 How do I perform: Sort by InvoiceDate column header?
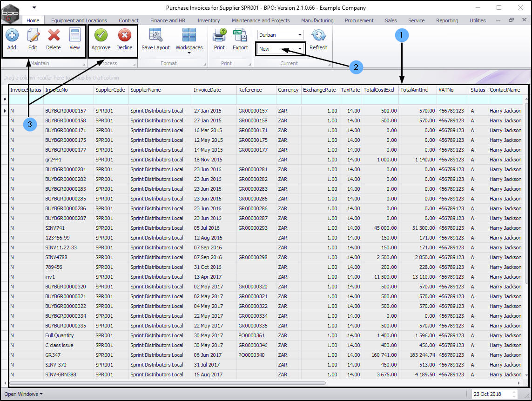pyautogui.click(x=214, y=90)
